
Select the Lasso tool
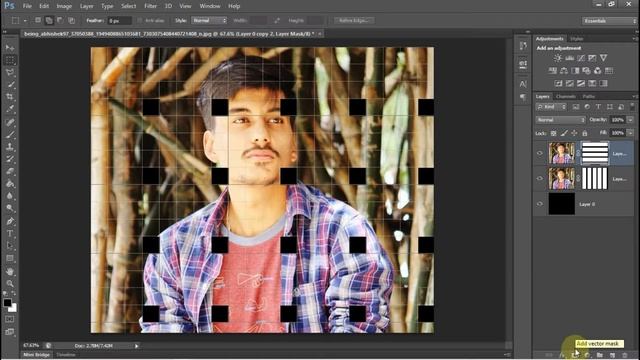10,73
